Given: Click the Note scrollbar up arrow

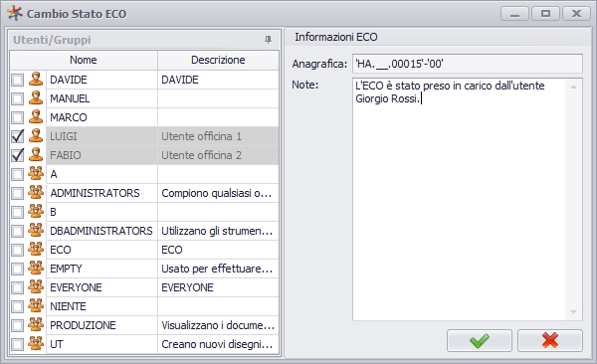Looking at the screenshot, I should pyautogui.click(x=574, y=87).
